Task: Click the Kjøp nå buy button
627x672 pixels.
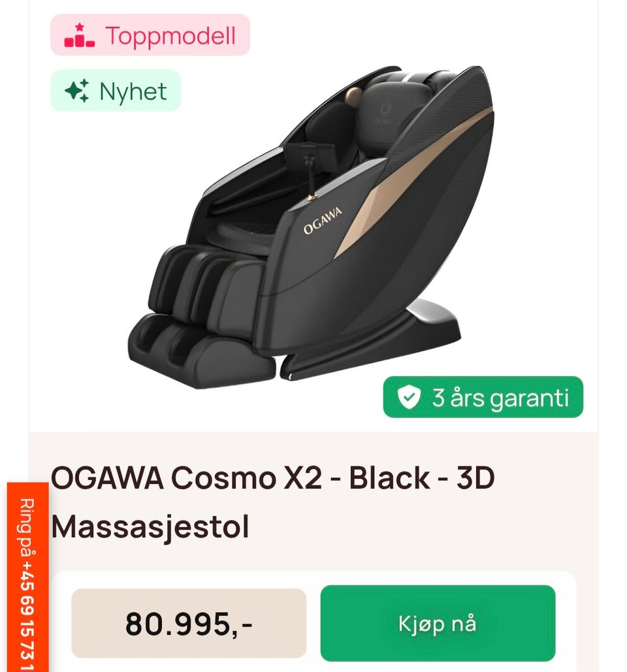Action: coord(438,623)
